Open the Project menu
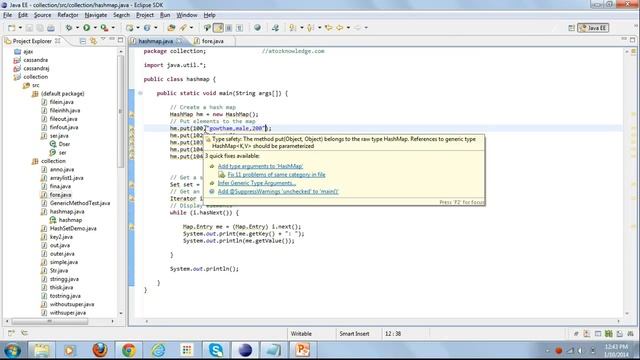 point(145,15)
